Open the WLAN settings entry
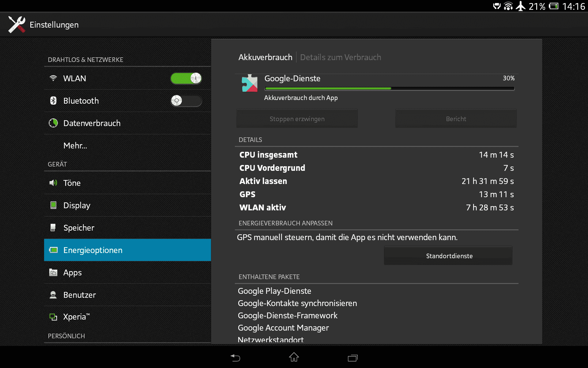The image size is (588, 368). [127, 78]
